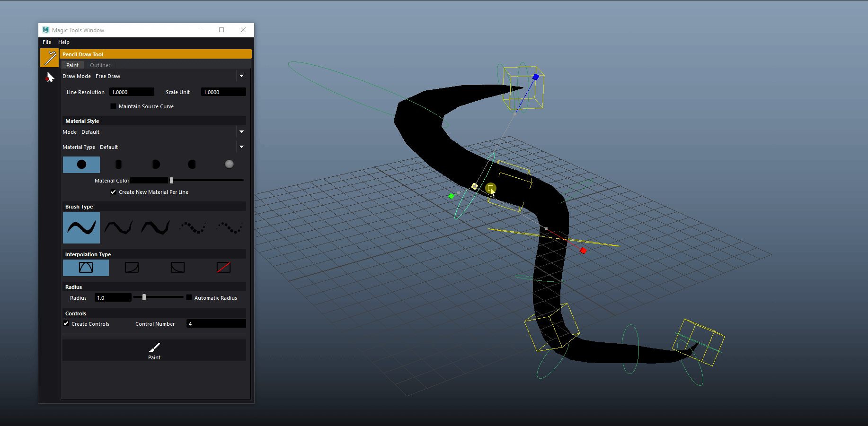868x426 pixels.
Task: Select the dotted square brush type
Action: point(192,227)
